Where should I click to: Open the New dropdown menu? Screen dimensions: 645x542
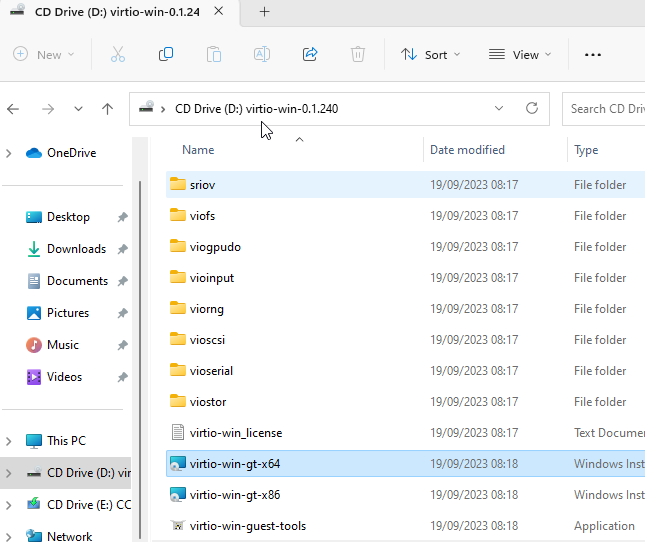[44, 54]
